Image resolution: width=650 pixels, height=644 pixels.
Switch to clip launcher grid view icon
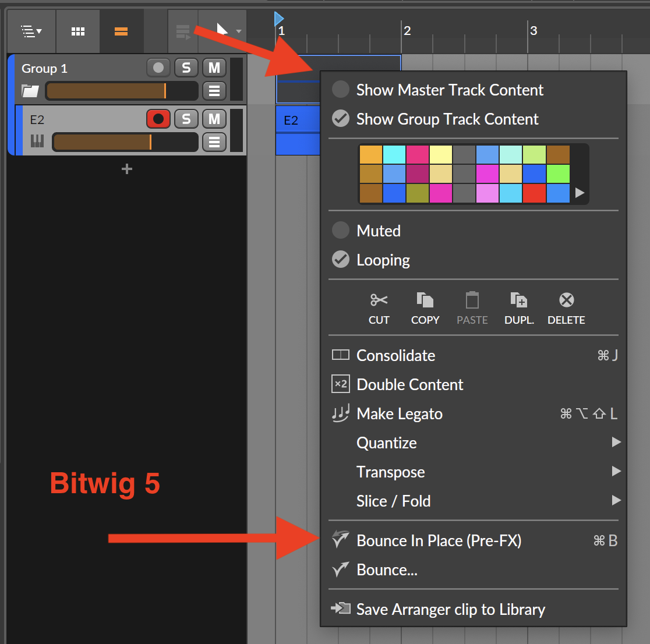[x=77, y=31]
